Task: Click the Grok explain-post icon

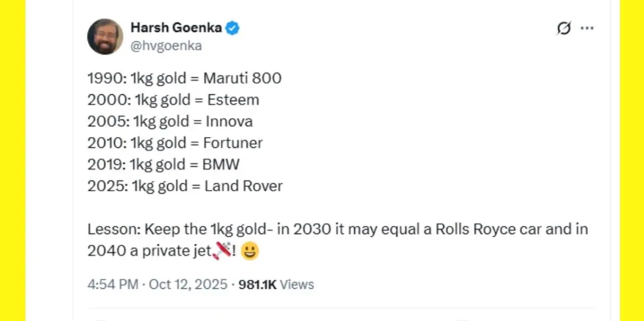Action: [x=563, y=28]
